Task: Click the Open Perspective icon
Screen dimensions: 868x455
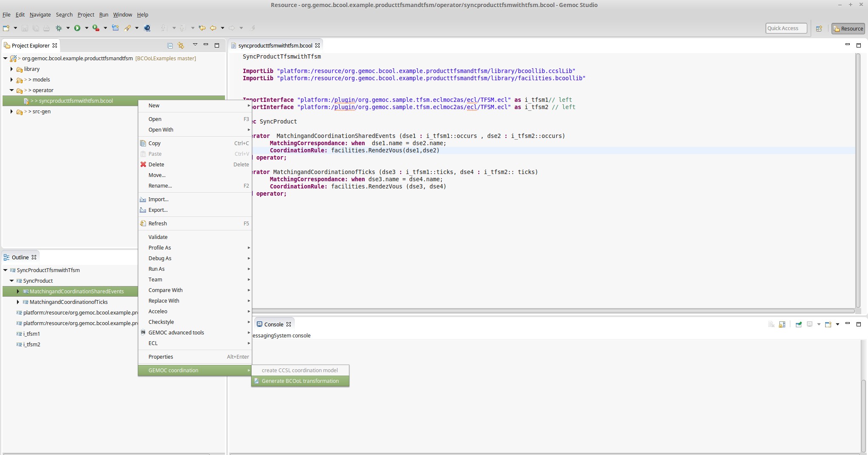Action: tap(819, 28)
